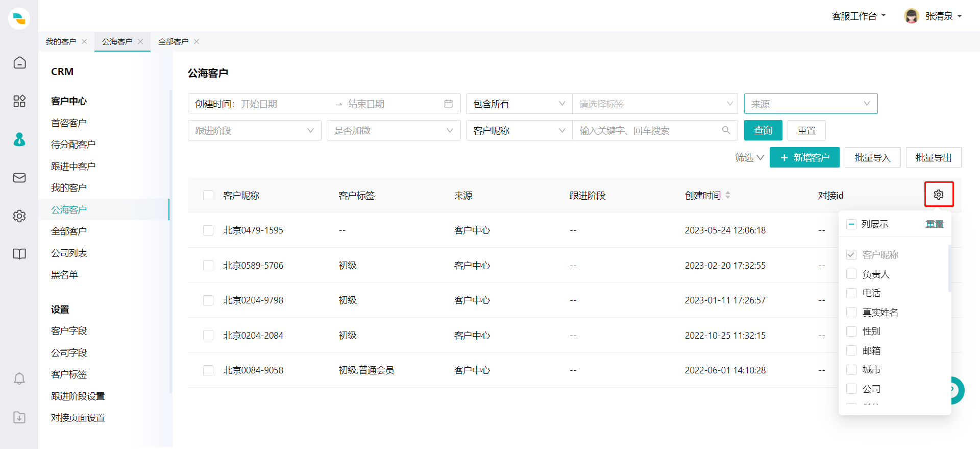Open the apps grid icon in sidebar
980x449 pixels.
(19, 101)
